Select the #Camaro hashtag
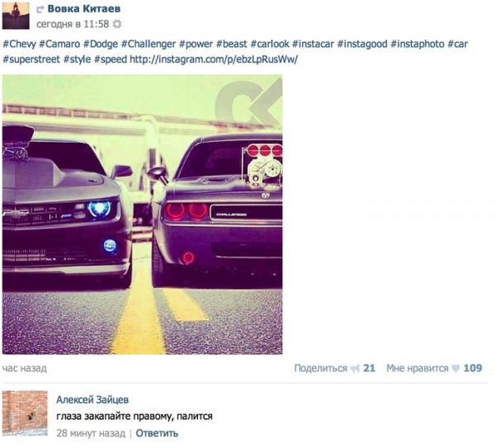 (59, 44)
